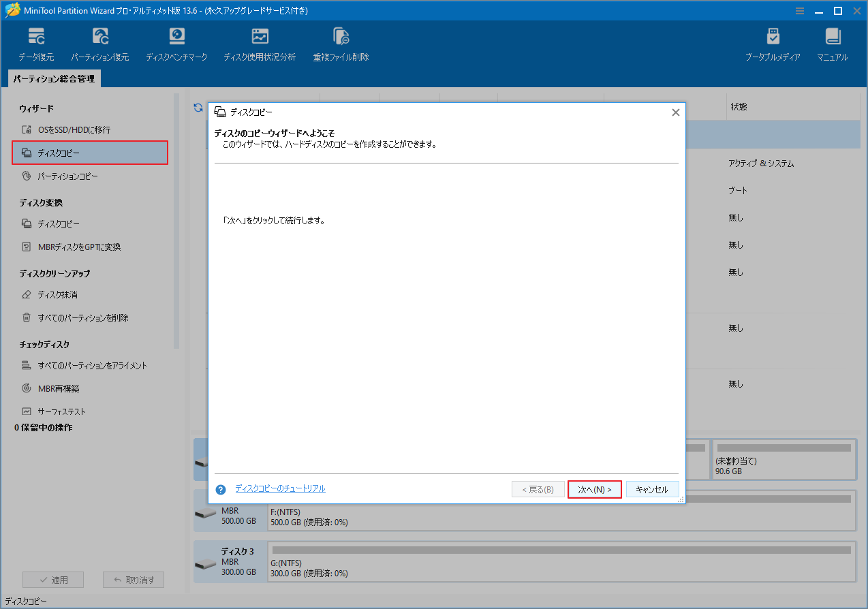
Task: Click the 次へ (Next) button
Action: pyautogui.click(x=594, y=488)
